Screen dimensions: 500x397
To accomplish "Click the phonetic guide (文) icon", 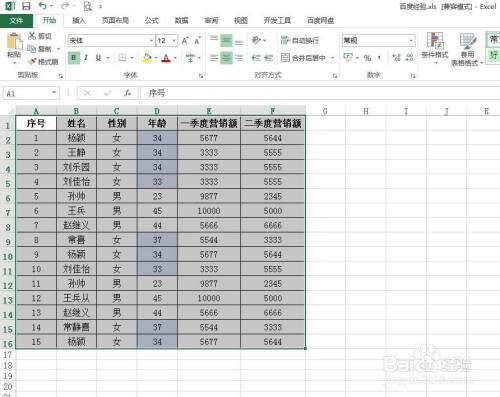I will click(x=190, y=58).
